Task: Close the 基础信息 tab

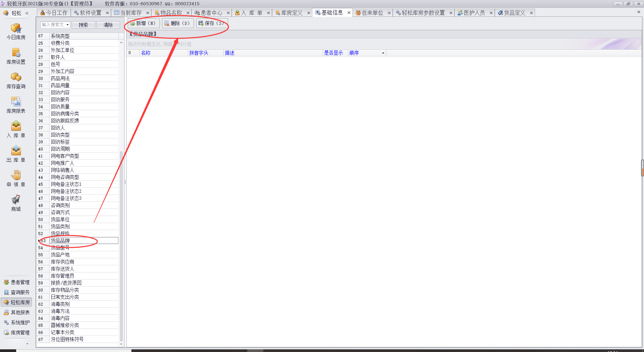Action: [x=349, y=13]
